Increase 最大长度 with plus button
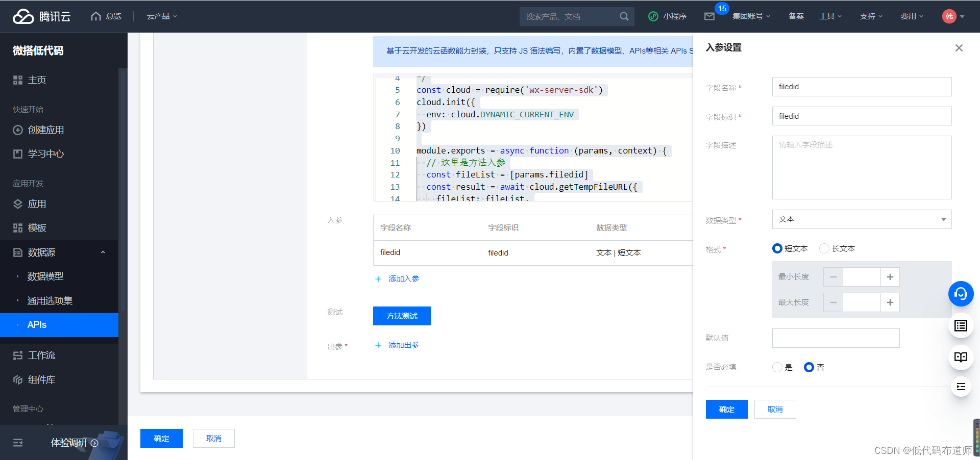 [890, 302]
